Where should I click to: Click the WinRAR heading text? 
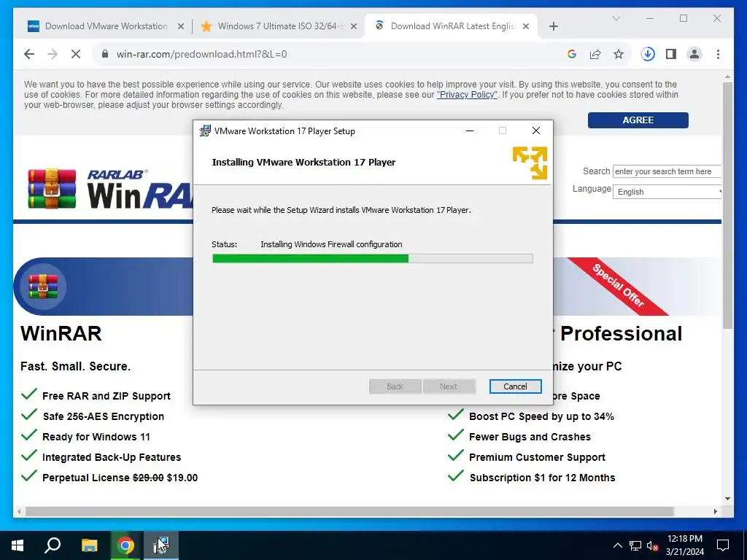point(61,333)
